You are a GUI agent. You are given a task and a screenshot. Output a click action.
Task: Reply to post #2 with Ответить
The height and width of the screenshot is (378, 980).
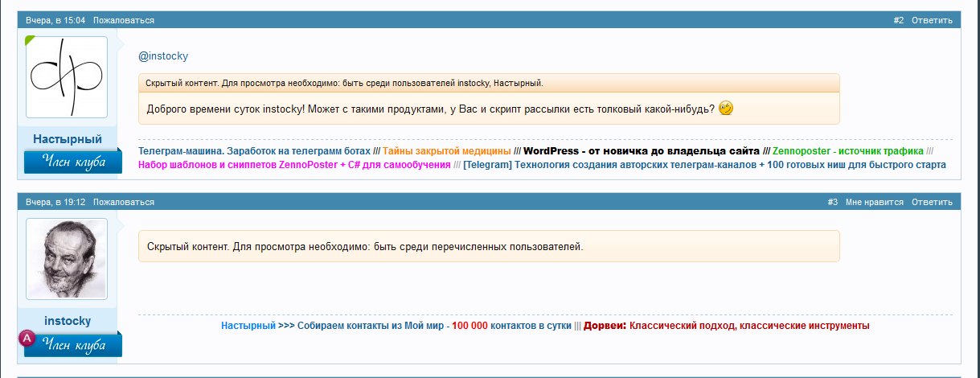932,20
